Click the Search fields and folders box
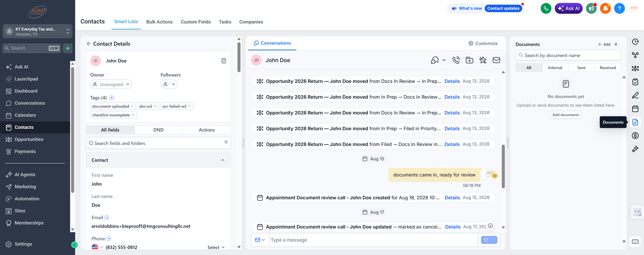Screen dimensions: 644x255 pos(158,143)
